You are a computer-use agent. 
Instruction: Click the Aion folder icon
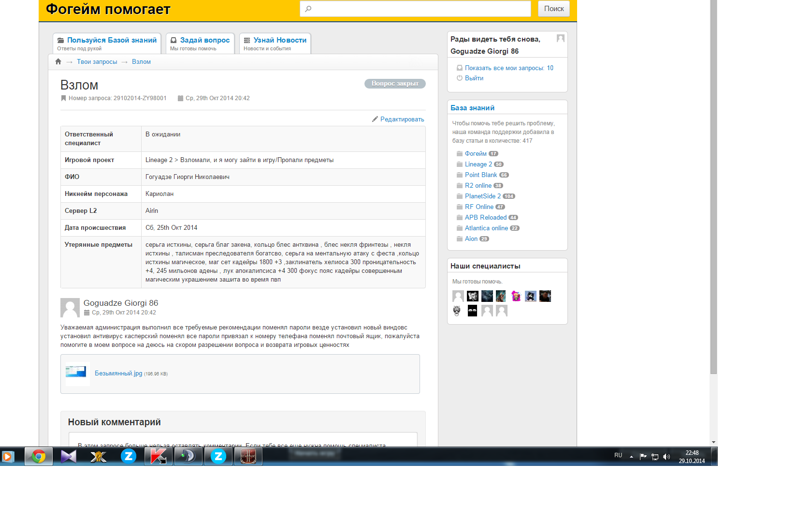tap(460, 239)
